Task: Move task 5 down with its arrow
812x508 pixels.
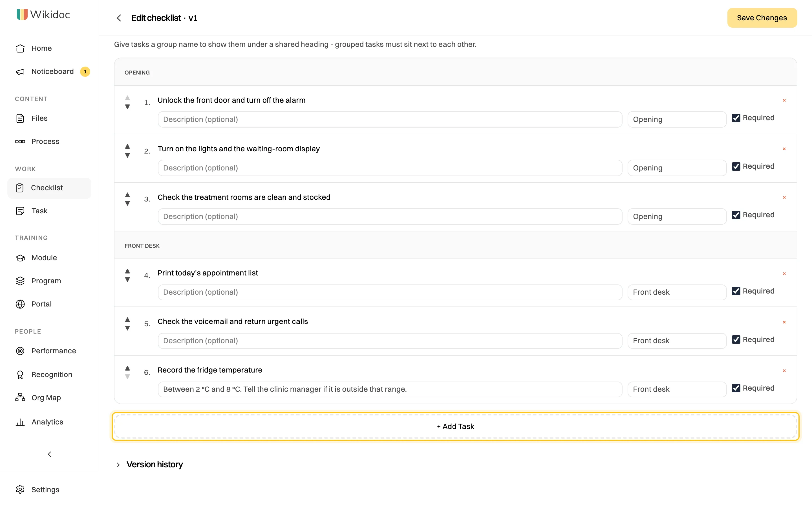Action: coord(127,328)
